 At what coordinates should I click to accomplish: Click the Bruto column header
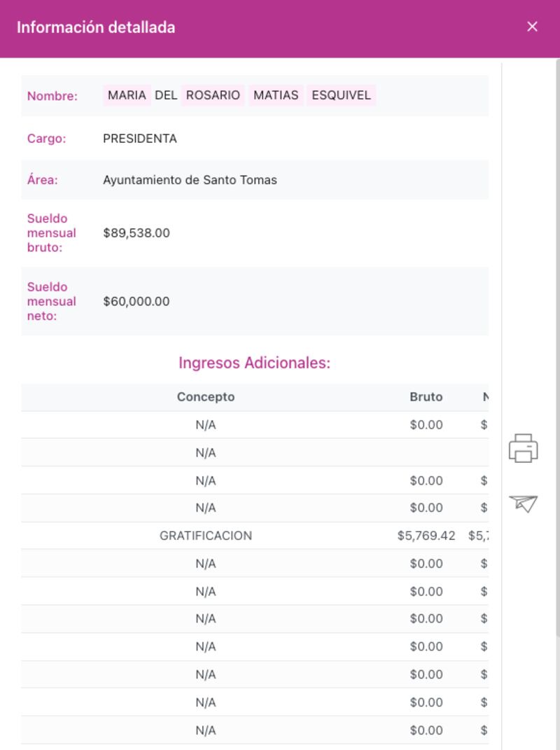[x=426, y=397]
